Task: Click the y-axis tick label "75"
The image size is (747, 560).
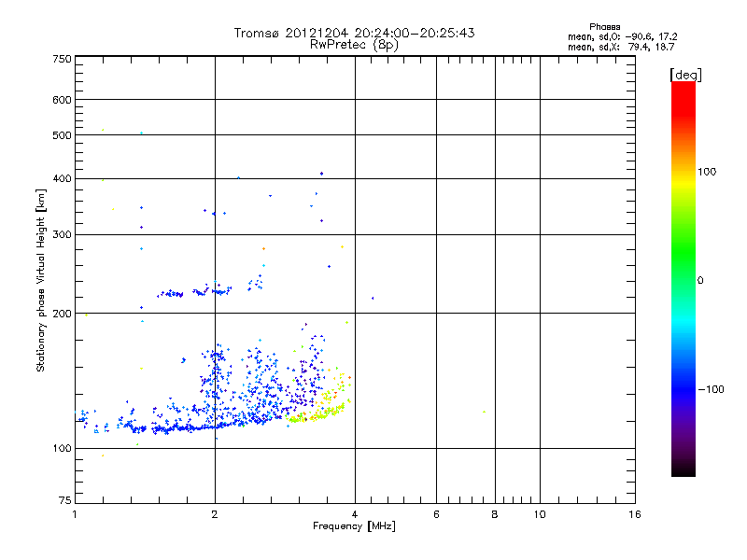Action: point(65,500)
